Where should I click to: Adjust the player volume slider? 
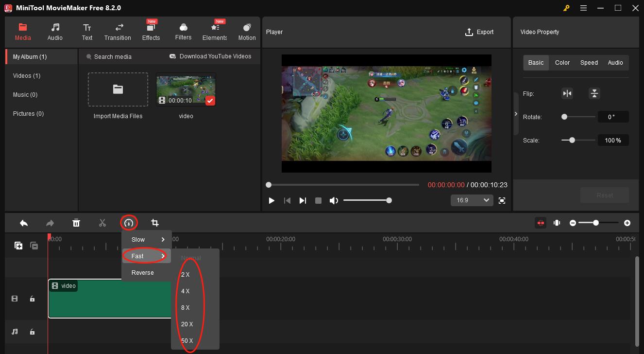click(367, 200)
